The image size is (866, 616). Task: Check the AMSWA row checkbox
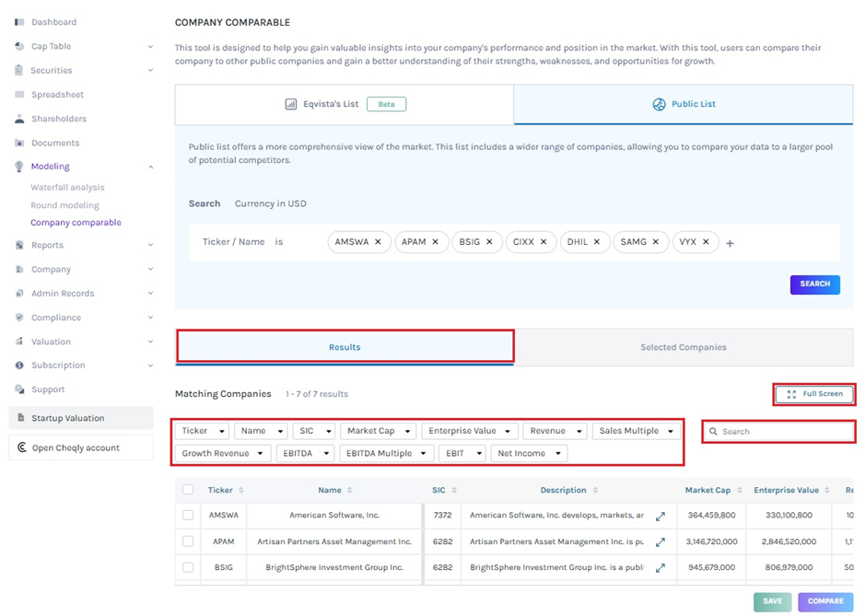point(189,516)
